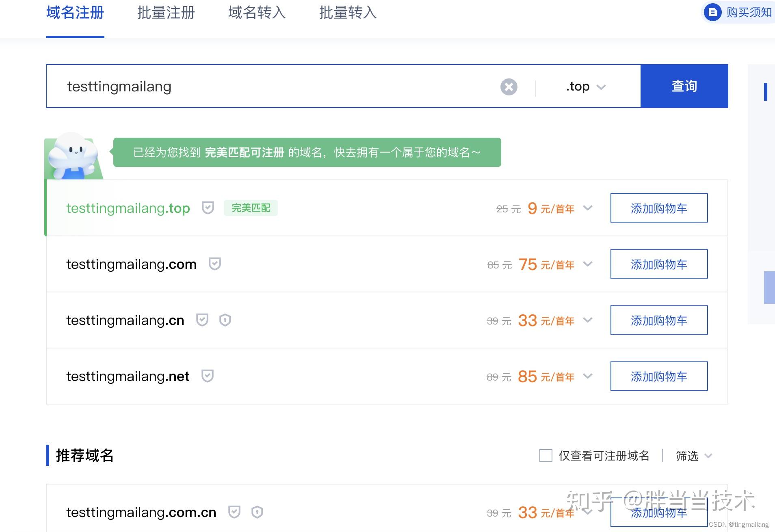The image size is (775, 532).
Task: Add testtingmailang.top to cart
Action: [x=659, y=208]
